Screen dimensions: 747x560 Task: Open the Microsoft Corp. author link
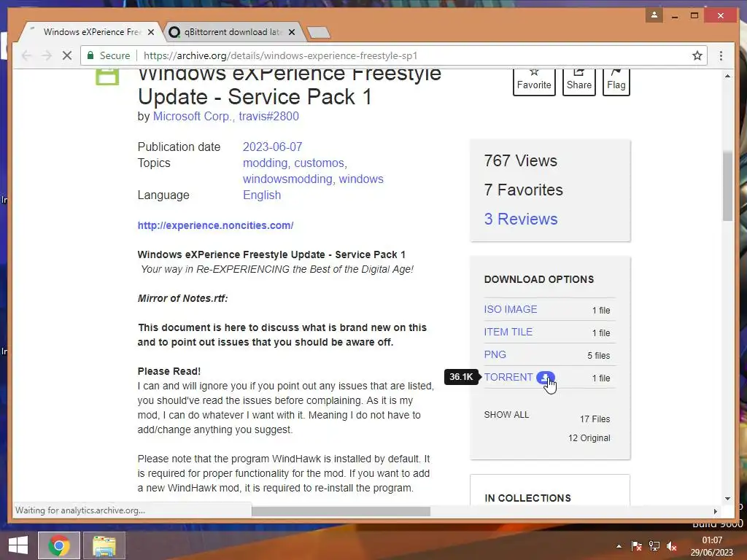(193, 116)
